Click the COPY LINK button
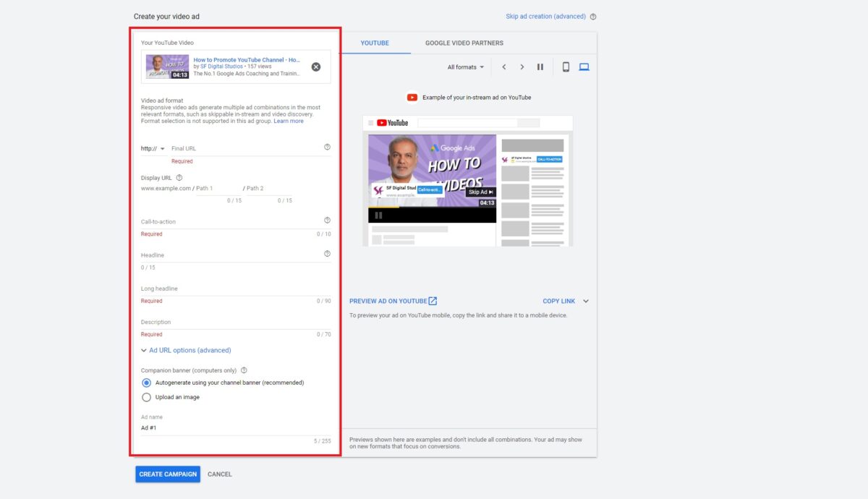This screenshot has width=868, height=499. pyautogui.click(x=559, y=301)
